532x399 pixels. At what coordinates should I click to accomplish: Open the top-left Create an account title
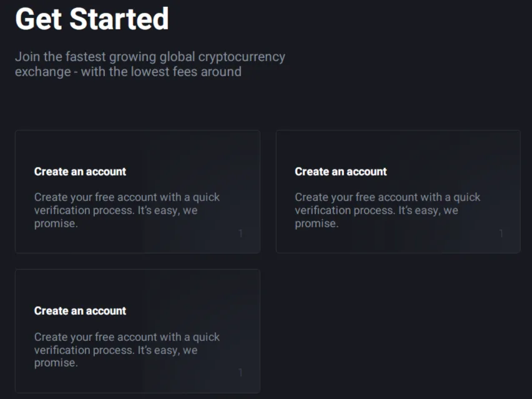pos(80,172)
